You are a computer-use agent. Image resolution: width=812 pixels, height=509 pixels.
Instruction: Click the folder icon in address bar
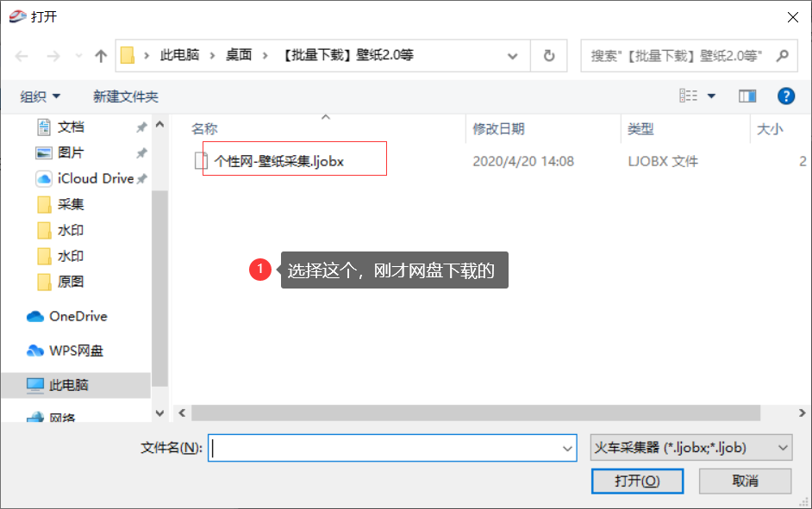128,55
